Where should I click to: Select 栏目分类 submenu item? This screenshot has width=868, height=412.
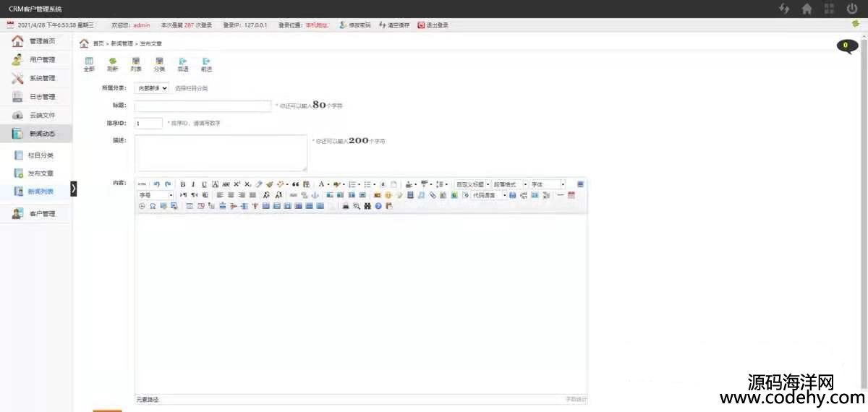(36, 155)
